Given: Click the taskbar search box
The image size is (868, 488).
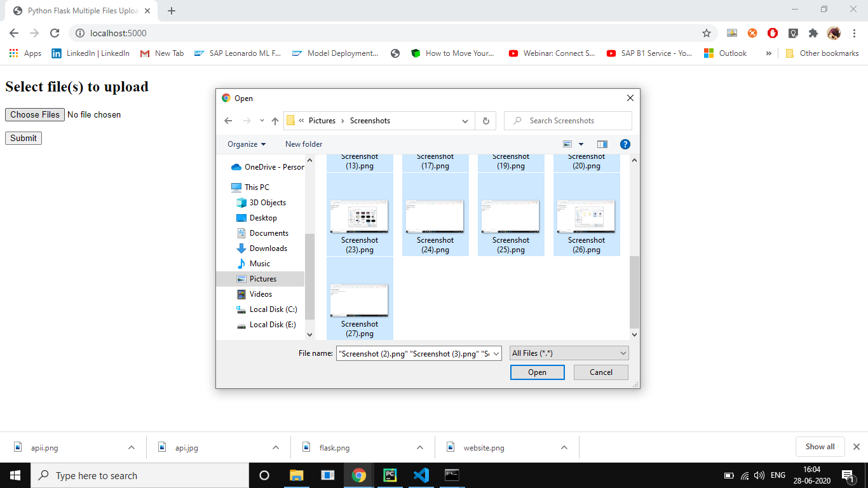Looking at the screenshot, I should (140, 475).
